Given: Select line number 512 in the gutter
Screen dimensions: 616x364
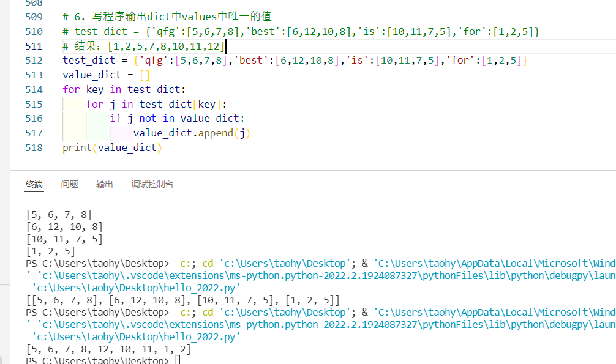Looking at the screenshot, I should [34, 60].
